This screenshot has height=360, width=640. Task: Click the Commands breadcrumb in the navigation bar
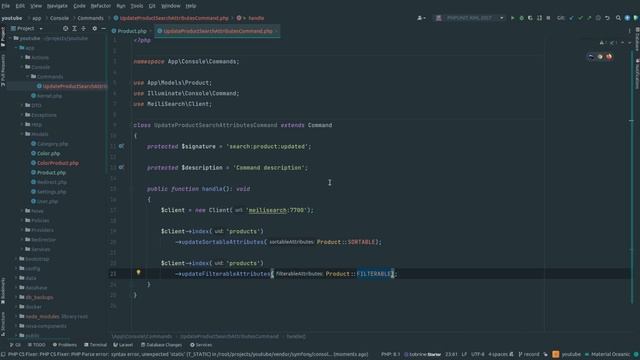tap(91, 18)
